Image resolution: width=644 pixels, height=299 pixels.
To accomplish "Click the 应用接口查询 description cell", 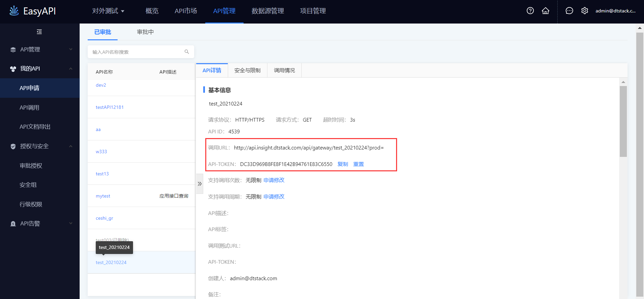I will point(174,196).
